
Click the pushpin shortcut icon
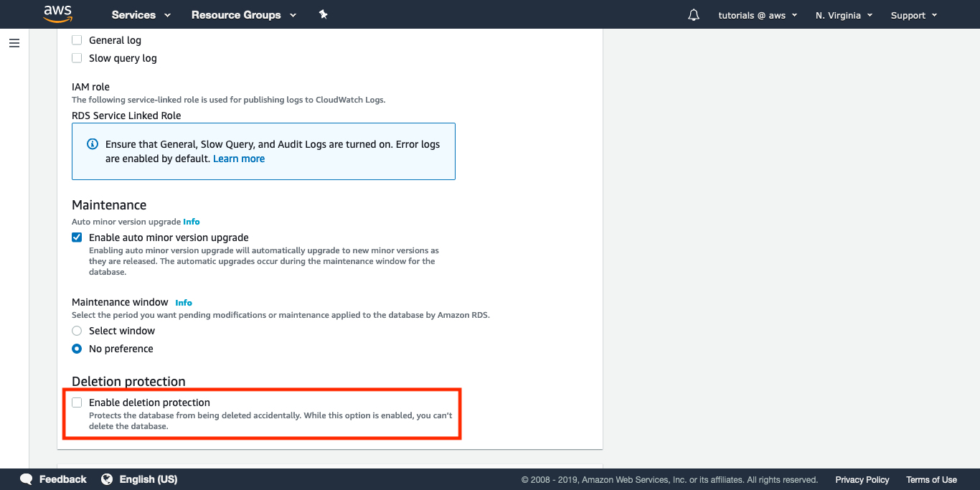click(324, 14)
